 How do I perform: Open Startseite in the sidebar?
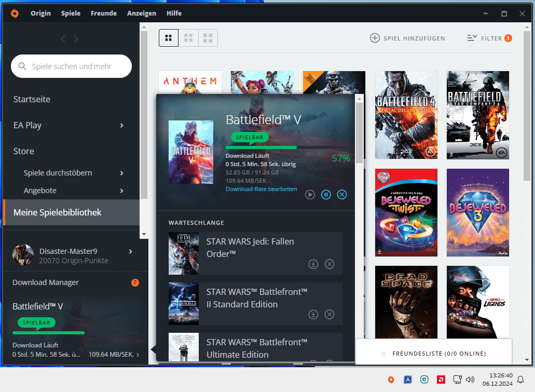[x=32, y=99]
